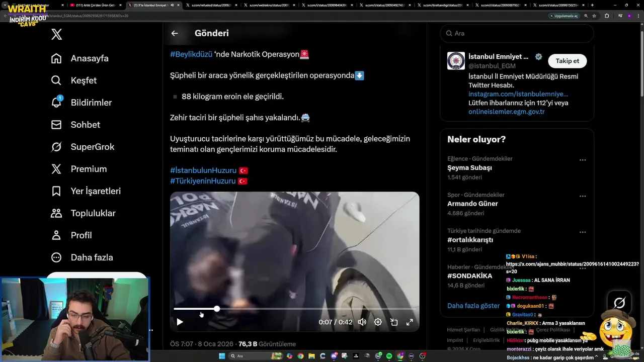Click the 76,3 B Görüntüleme count
Viewport: 644px width, 362px height.
(x=267, y=344)
